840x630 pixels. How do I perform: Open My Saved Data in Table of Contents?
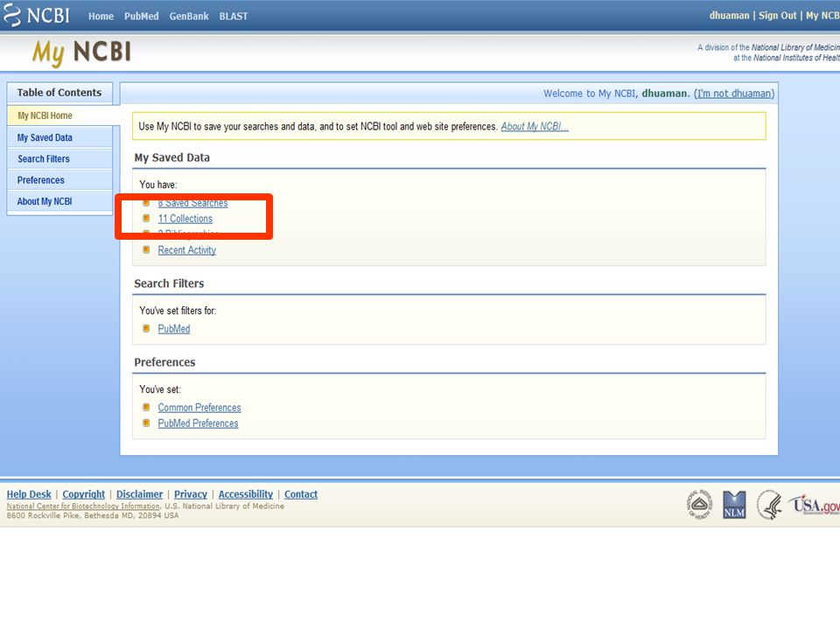pyautogui.click(x=45, y=137)
